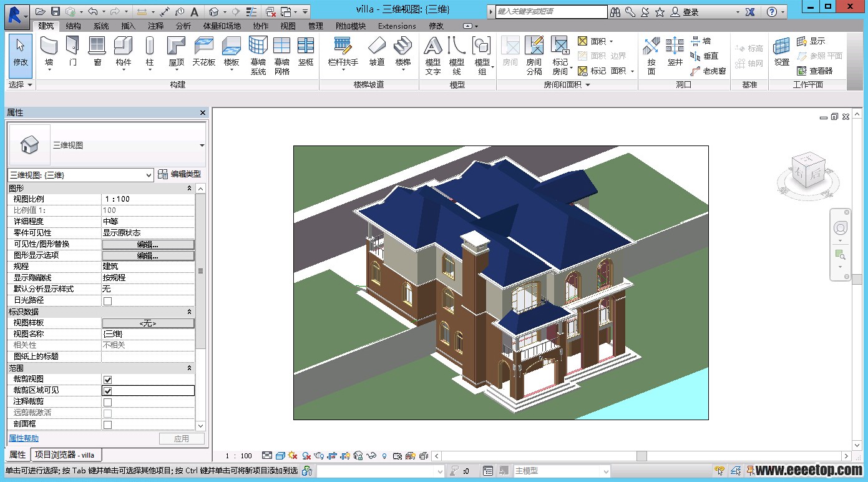
Task: Select the 标记房间 tag room tool
Action: pos(560,56)
